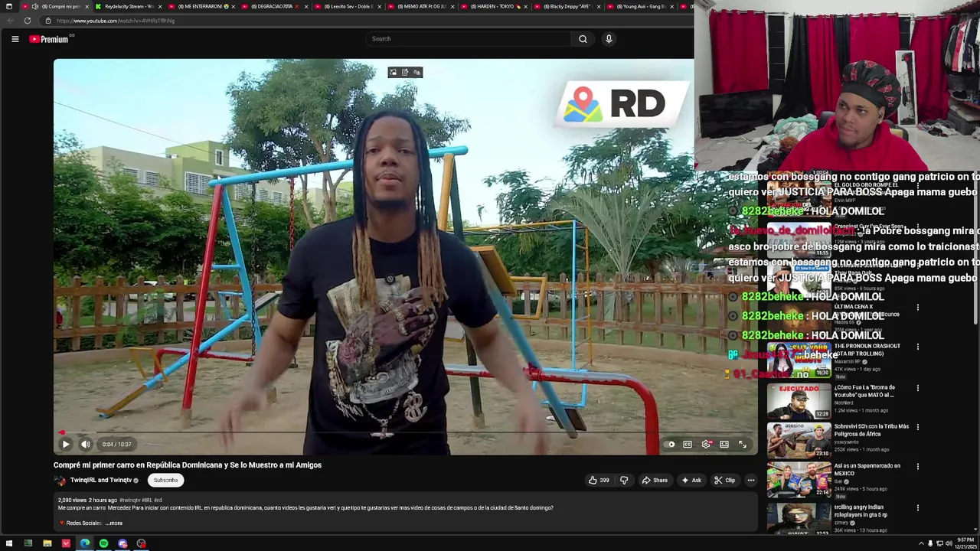Open the taskbar clock showing 9:57 PM
The width and height of the screenshot is (980, 551).
tap(965, 543)
